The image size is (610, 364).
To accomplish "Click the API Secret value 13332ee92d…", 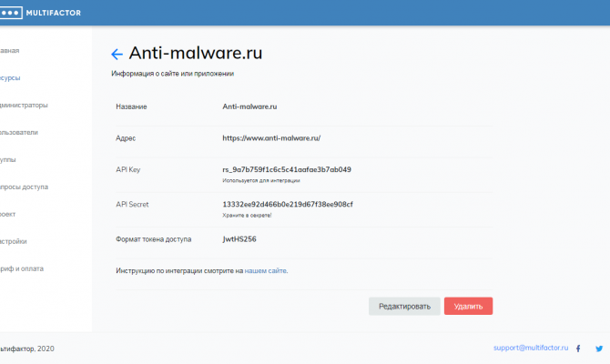I will 288,204.
